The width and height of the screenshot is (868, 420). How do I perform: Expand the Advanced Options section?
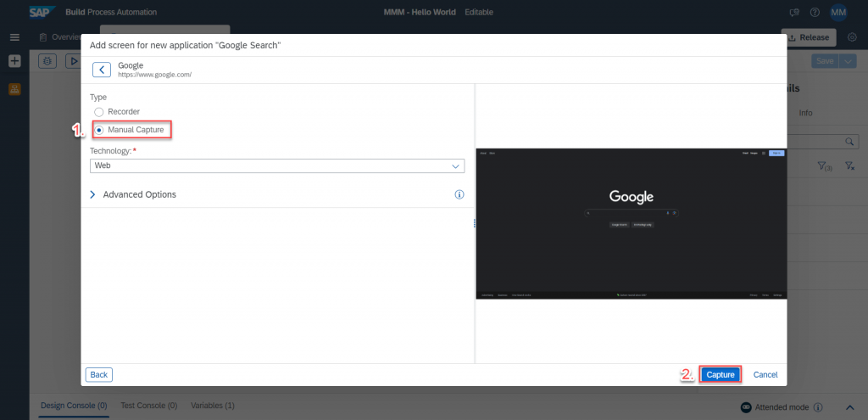[92, 194]
